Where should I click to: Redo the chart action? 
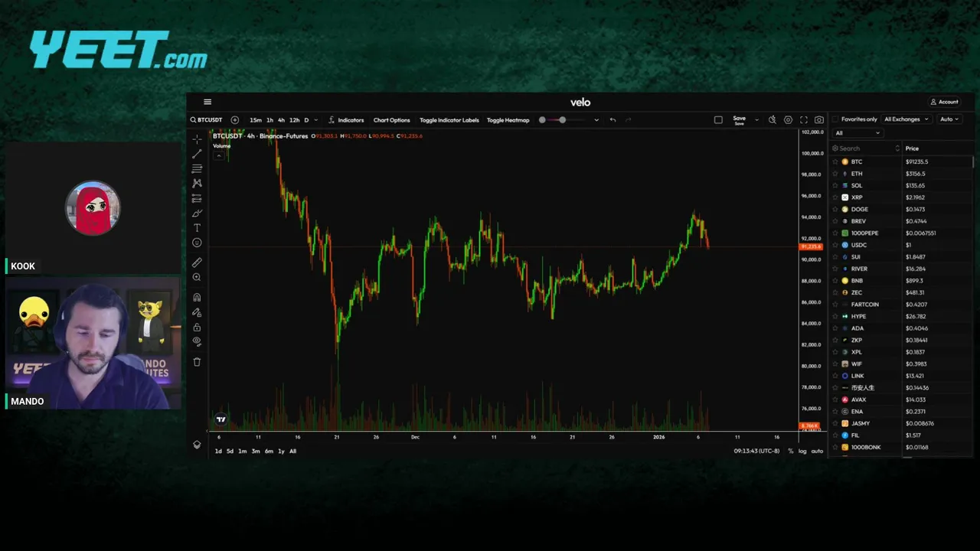629,120
